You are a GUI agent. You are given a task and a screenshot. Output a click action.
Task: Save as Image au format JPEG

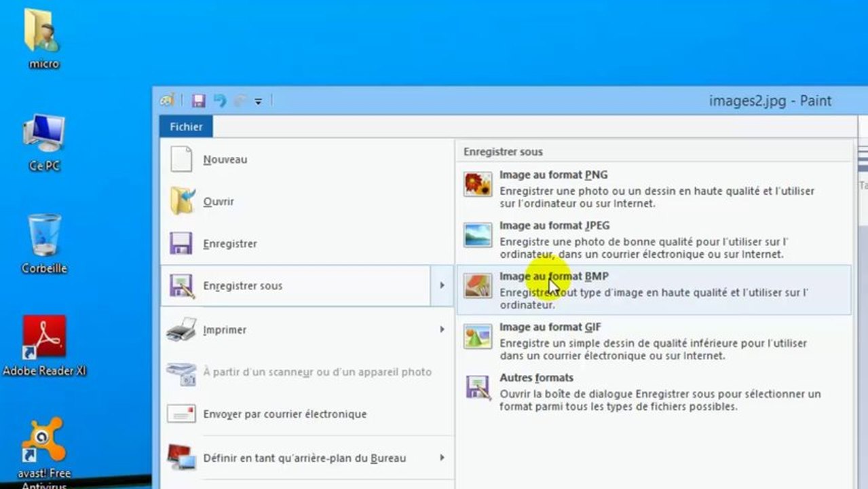[654, 239]
